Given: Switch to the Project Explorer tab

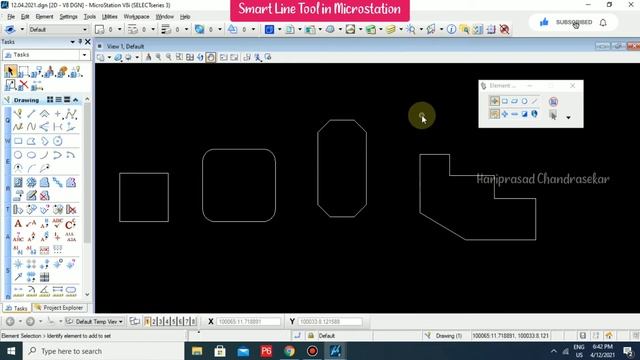Looking at the screenshot, I should (59, 308).
